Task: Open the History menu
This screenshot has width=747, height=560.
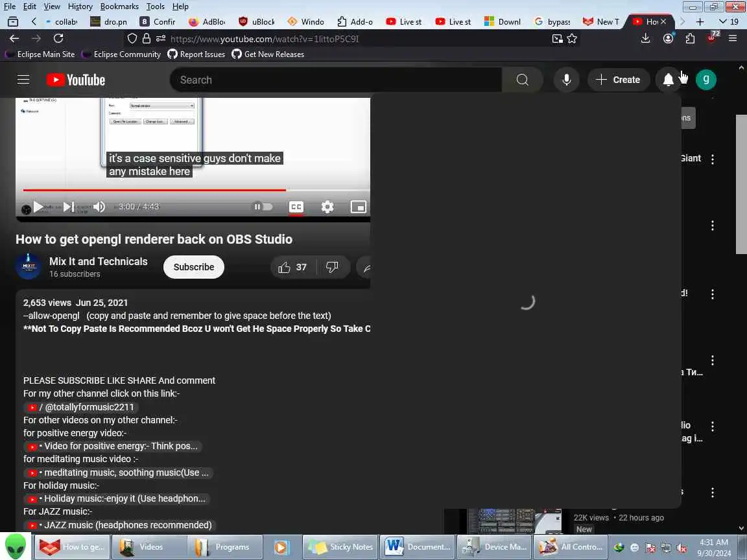Action: (x=80, y=6)
